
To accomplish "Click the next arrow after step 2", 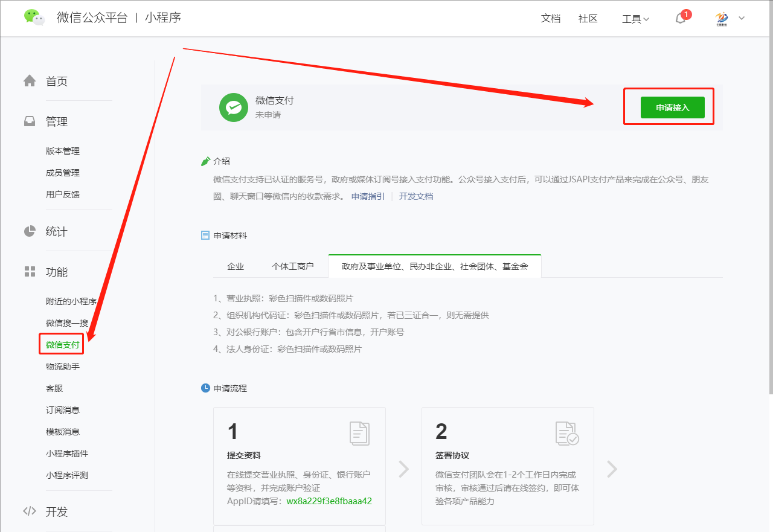I will coord(612,469).
